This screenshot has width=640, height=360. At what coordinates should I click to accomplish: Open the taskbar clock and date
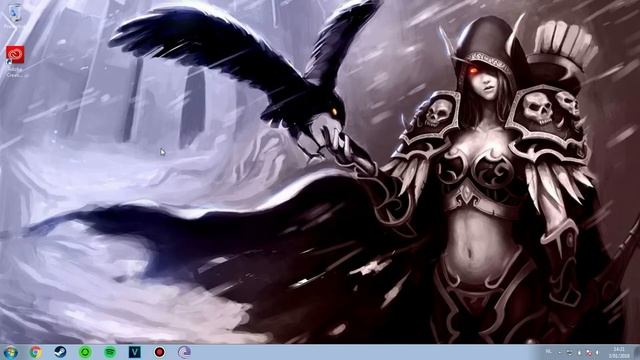pyautogui.click(x=619, y=352)
